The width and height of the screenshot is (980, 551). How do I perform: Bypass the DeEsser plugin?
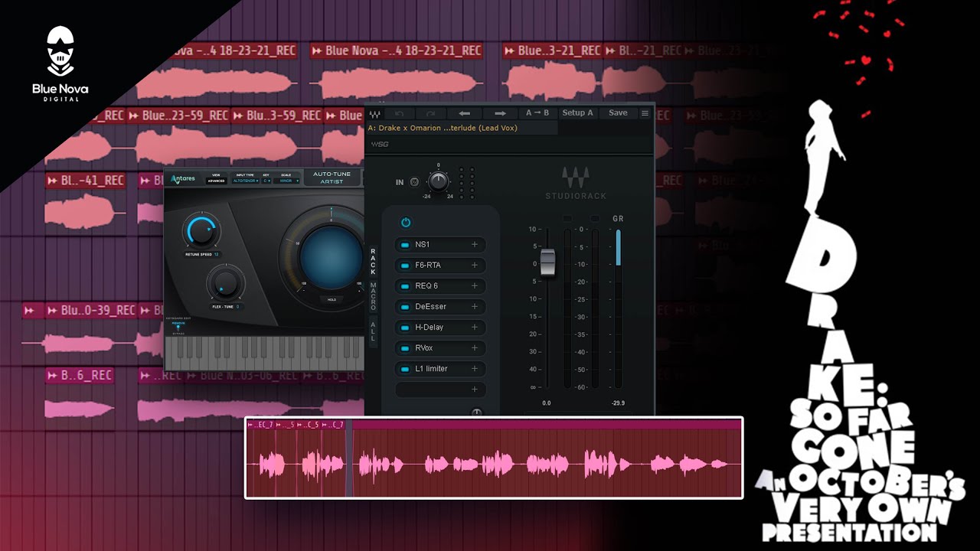(x=405, y=307)
